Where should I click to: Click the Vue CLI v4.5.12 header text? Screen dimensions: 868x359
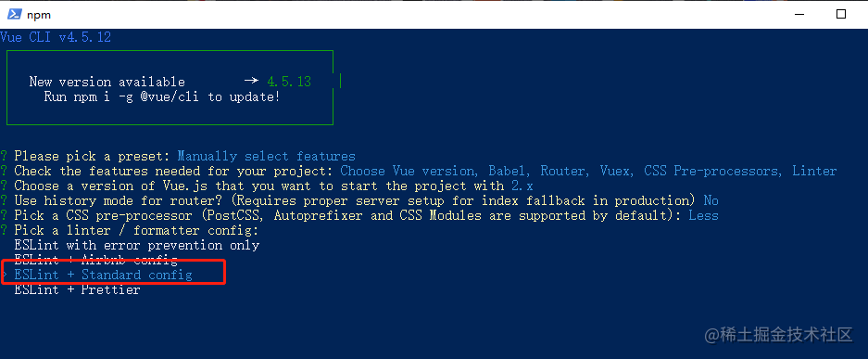click(x=56, y=37)
